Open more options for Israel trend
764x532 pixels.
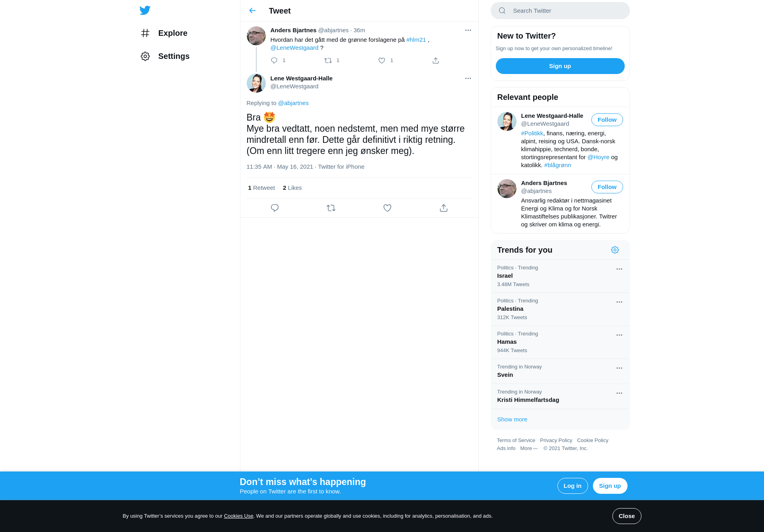619,269
